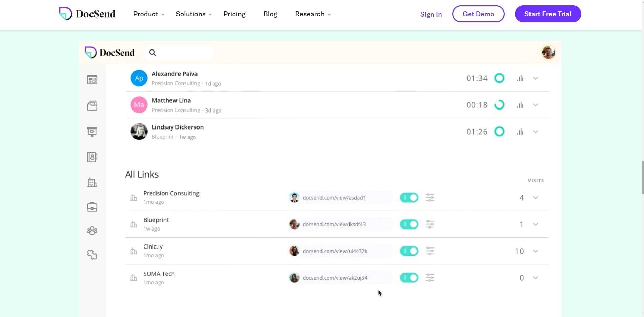Click the presentation screen sidebar icon
The image size is (644, 317).
click(x=92, y=132)
